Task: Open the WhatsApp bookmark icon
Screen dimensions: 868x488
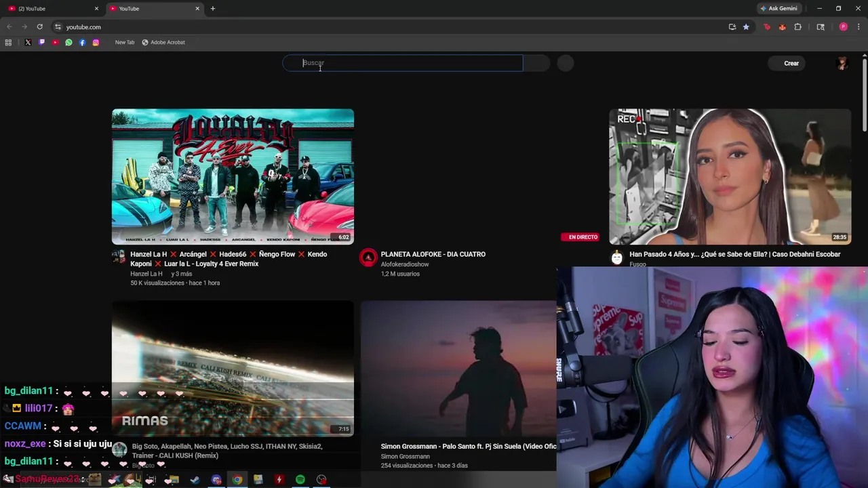Action: 68,42
